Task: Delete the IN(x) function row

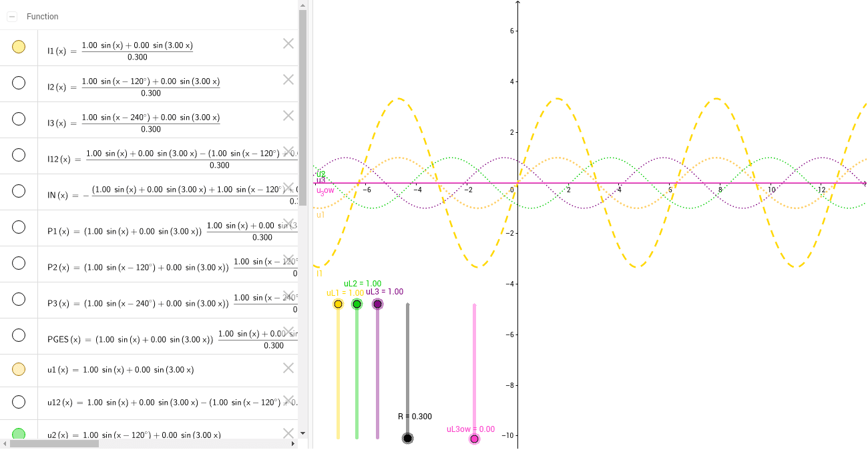Action: pos(288,188)
